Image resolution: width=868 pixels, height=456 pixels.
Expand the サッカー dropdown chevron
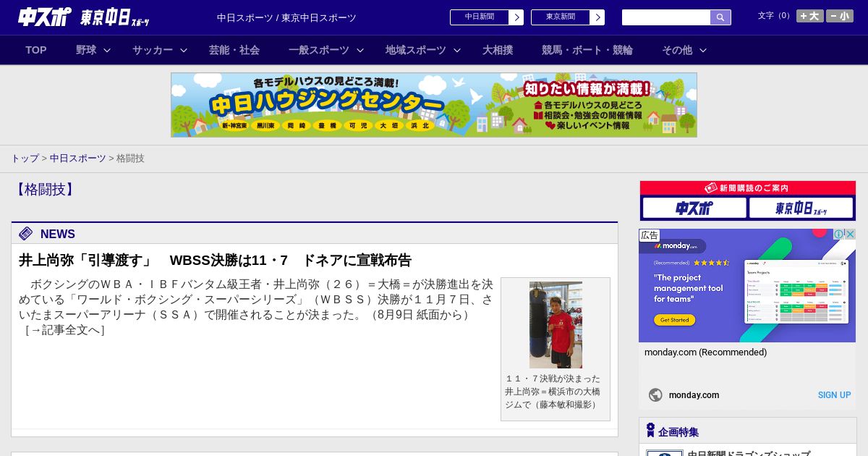tap(184, 50)
